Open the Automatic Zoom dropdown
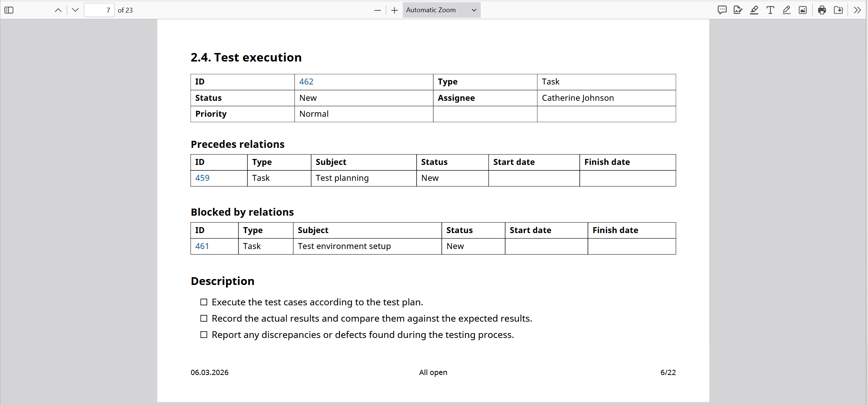868x405 pixels. point(441,10)
